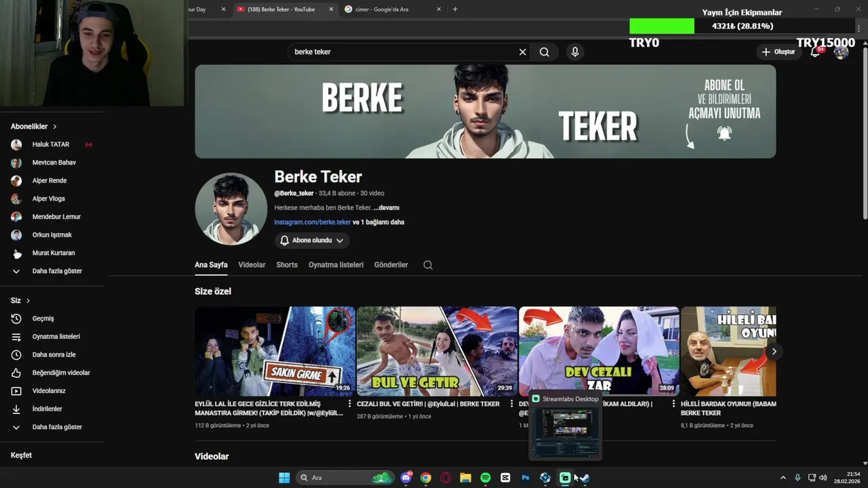The image size is (868, 488).
Task: Open the three-dot menu of the EYLÜL LAL video
Action: tap(350, 404)
